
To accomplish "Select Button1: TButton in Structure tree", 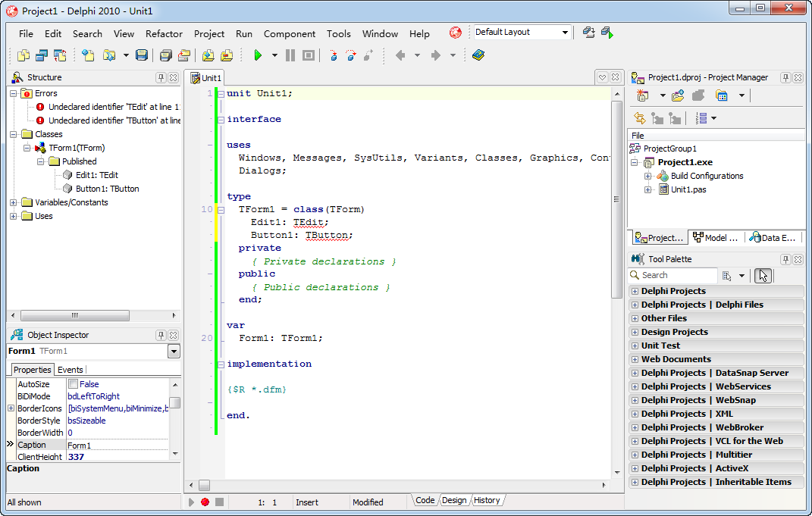I will [107, 189].
